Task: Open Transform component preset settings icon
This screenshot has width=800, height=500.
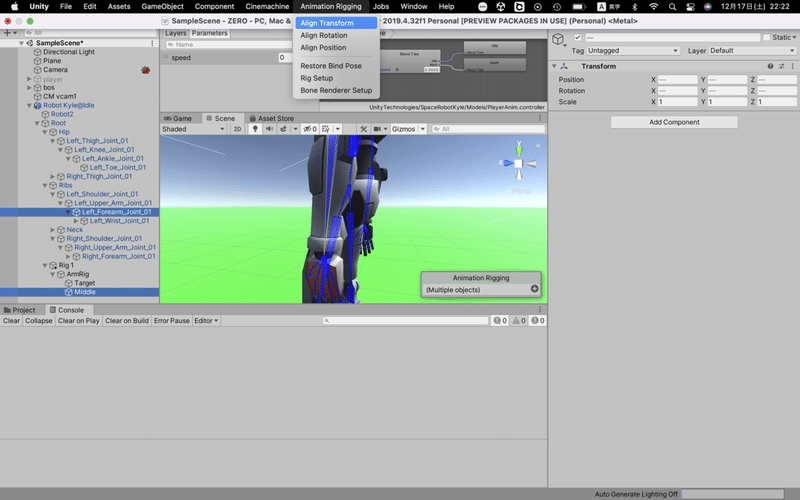Action: (782, 66)
